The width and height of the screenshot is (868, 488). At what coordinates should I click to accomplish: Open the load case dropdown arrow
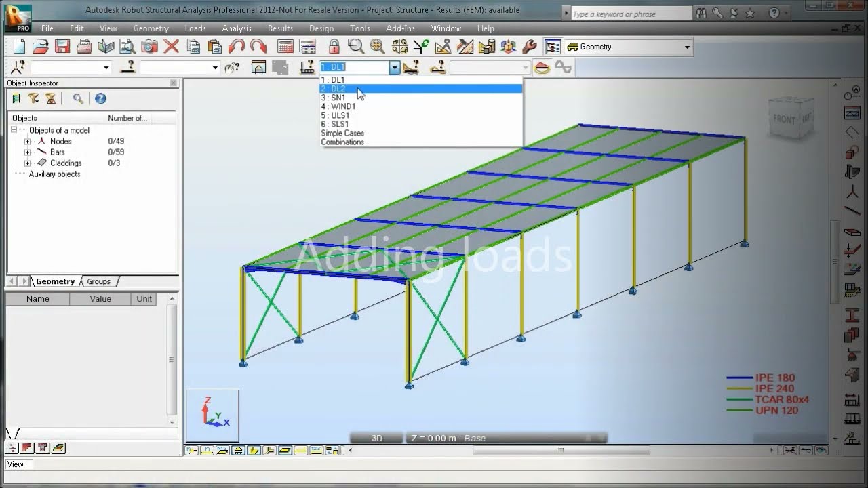coord(395,67)
